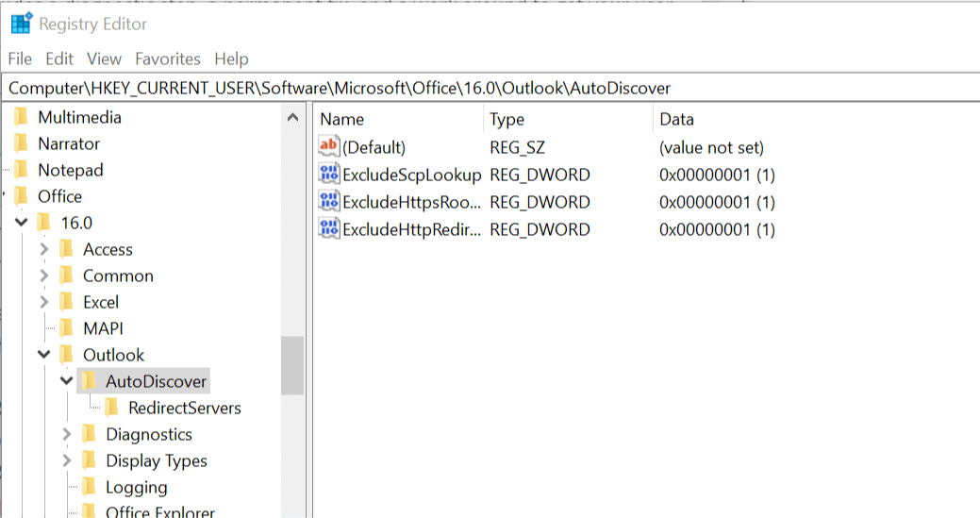980x518 pixels.
Task: Click the Multimedia folder icon
Action: (x=22, y=117)
